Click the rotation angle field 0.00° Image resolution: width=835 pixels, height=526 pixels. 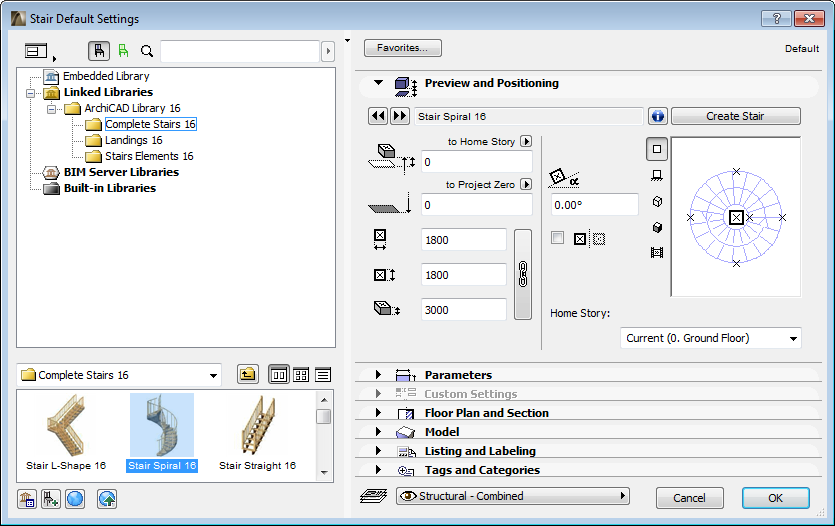tap(594, 205)
